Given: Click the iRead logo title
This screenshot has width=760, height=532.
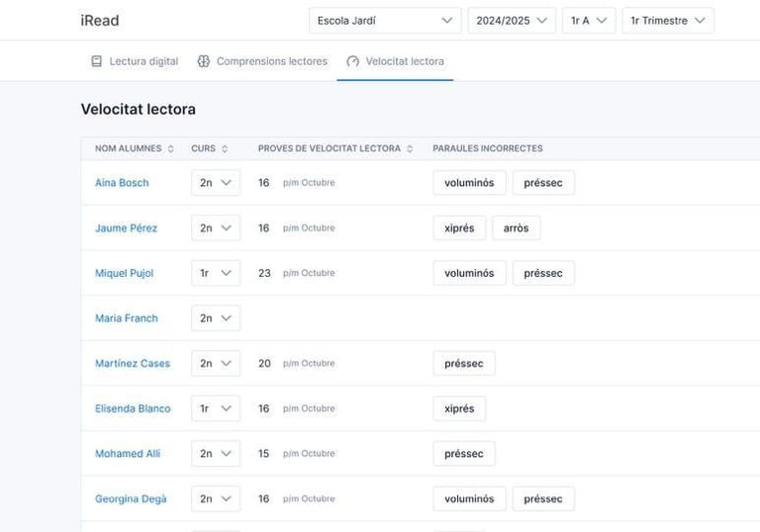Looking at the screenshot, I should [x=100, y=21].
